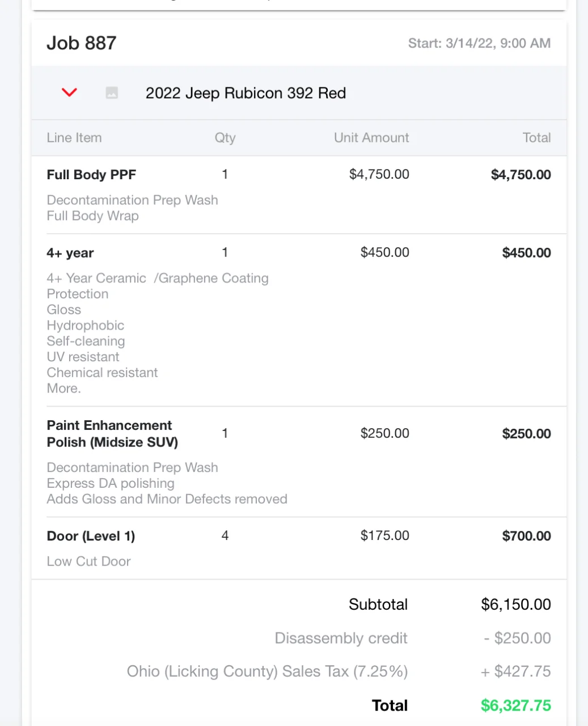Image resolution: width=588 pixels, height=726 pixels.
Task: Click the start date 3/14/22, 9:00 AM
Action: point(480,43)
